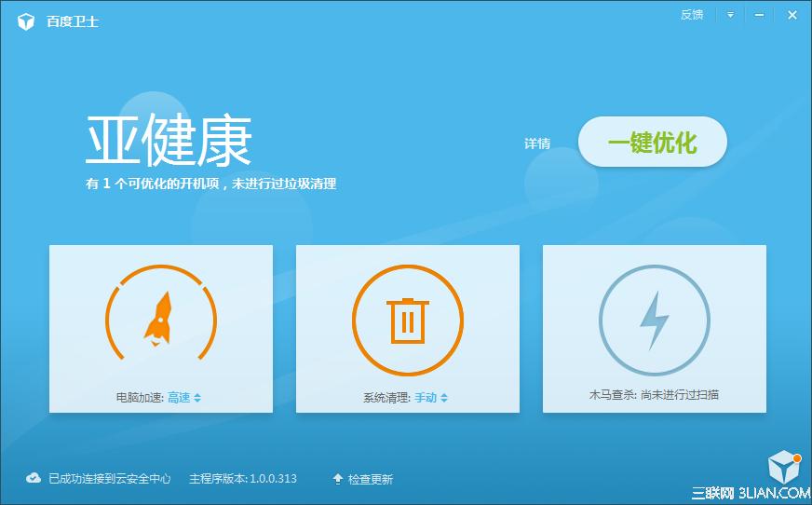Click the up arrow icon beside 检查更新

click(x=338, y=479)
